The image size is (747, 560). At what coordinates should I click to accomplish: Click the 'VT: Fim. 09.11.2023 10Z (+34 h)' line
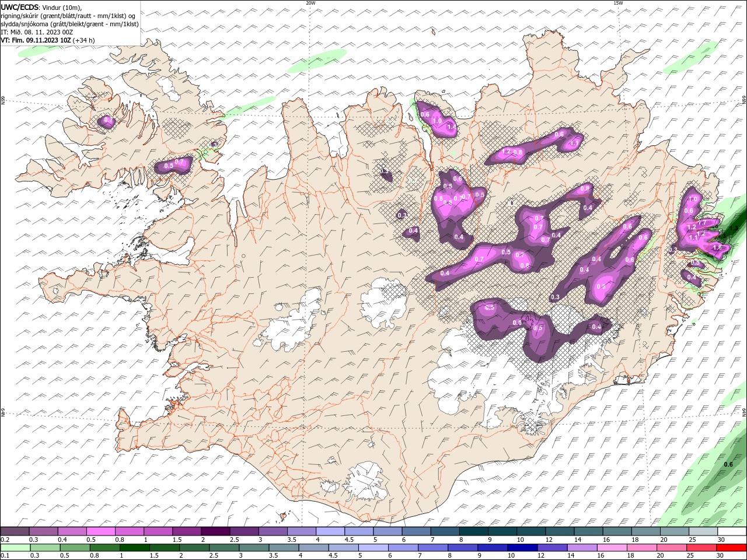pyautogui.click(x=48, y=40)
